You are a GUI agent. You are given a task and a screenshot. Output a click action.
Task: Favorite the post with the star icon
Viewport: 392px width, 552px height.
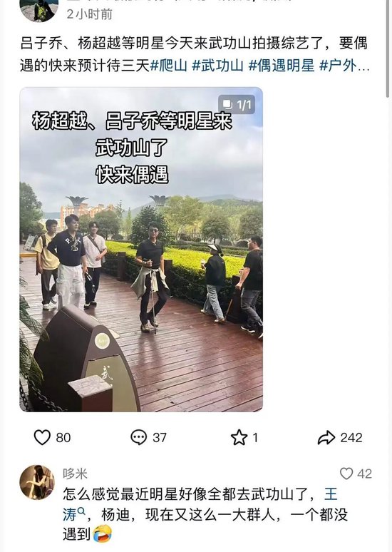click(239, 437)
